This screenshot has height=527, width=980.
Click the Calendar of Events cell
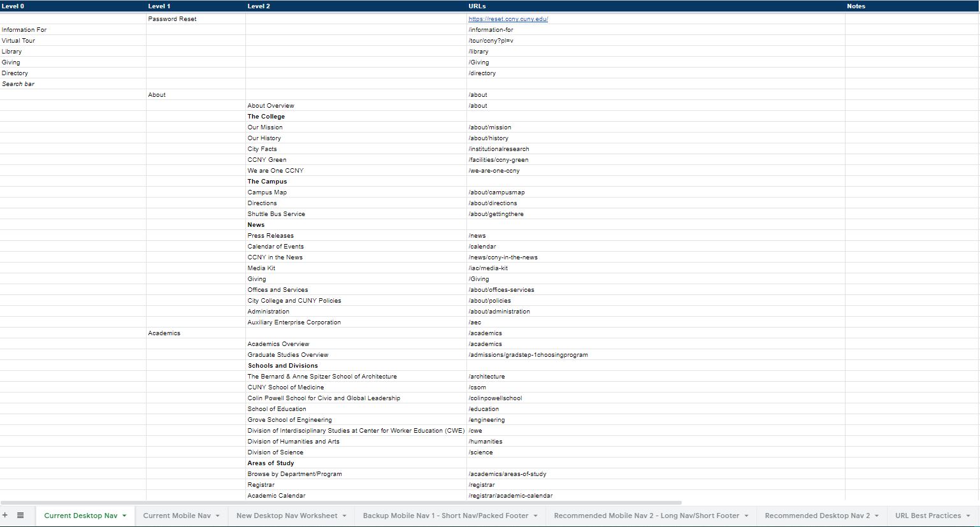[356, 247]
